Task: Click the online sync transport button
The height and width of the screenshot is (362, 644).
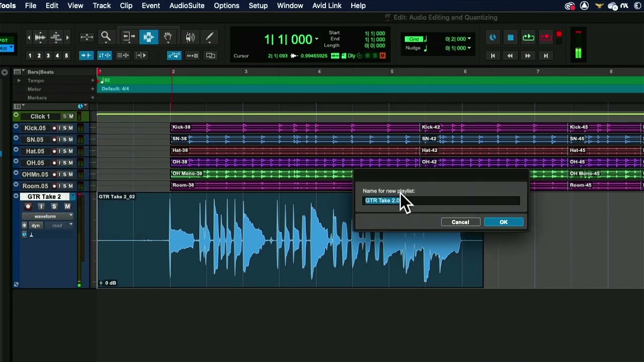Action: click(x=493, y=37)
